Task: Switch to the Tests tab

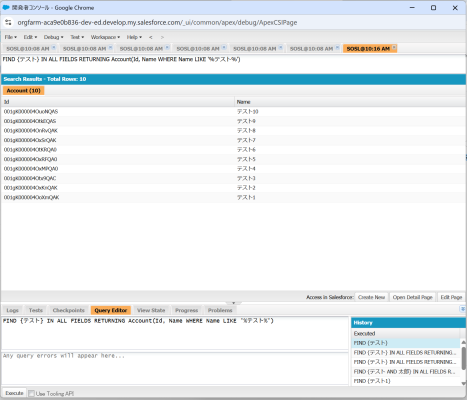Action: click(x=36, y=310)
